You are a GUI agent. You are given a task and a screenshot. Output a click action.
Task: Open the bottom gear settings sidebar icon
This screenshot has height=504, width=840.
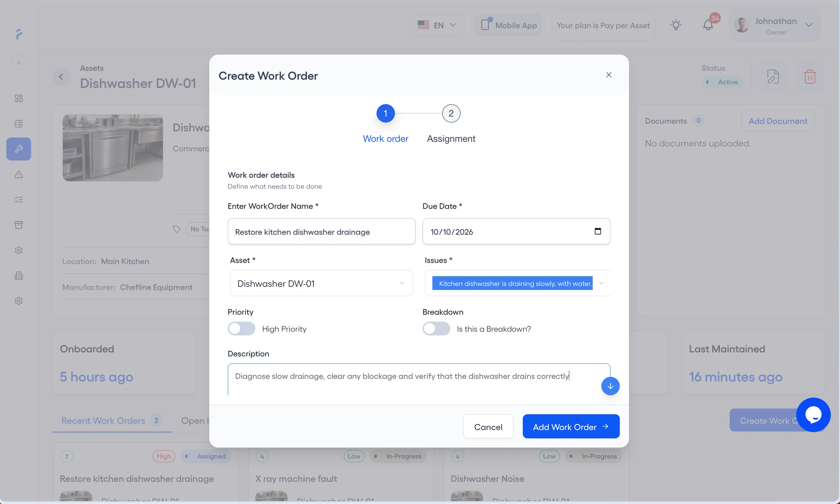point(19,301)
